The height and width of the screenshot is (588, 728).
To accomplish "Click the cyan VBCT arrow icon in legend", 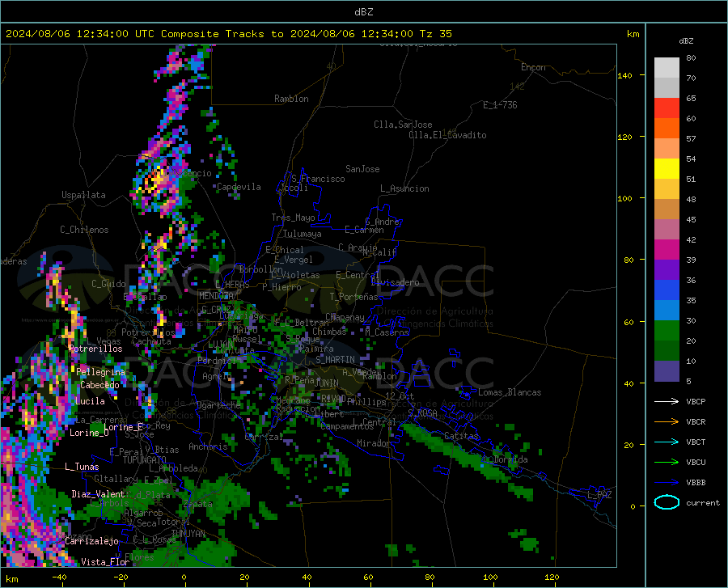I will pos(667,442).
